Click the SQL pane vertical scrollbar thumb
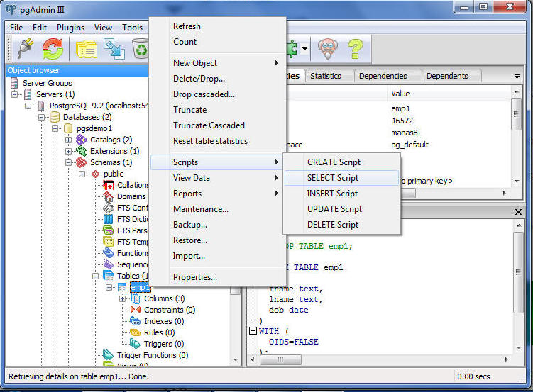This screenshot has width=533, height=392. click(x=518, y=272)
